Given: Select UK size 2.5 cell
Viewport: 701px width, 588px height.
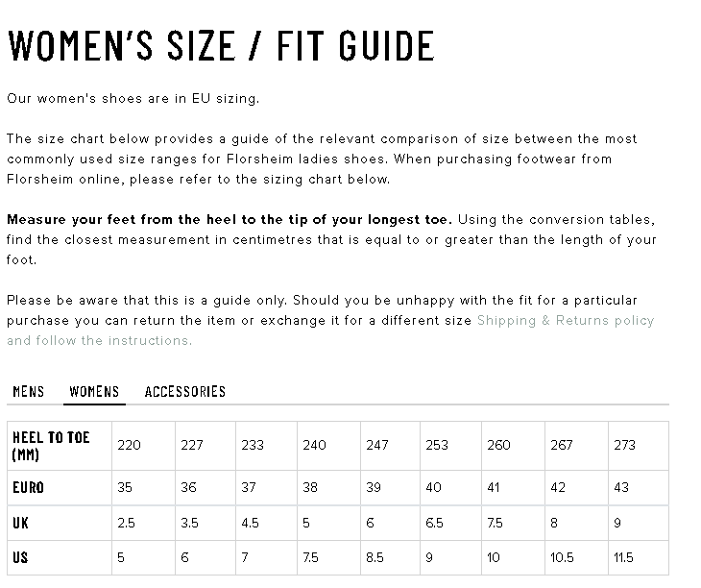Looking at the screenshot, I should (x=126, y=523).
